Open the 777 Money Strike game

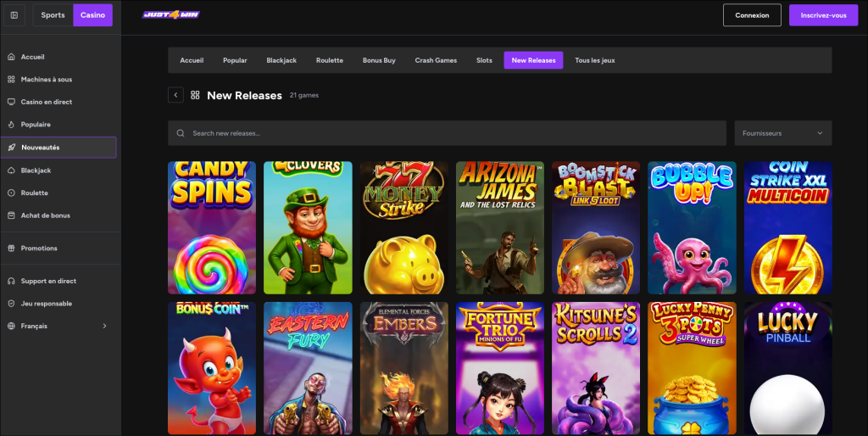click(404, 227)
